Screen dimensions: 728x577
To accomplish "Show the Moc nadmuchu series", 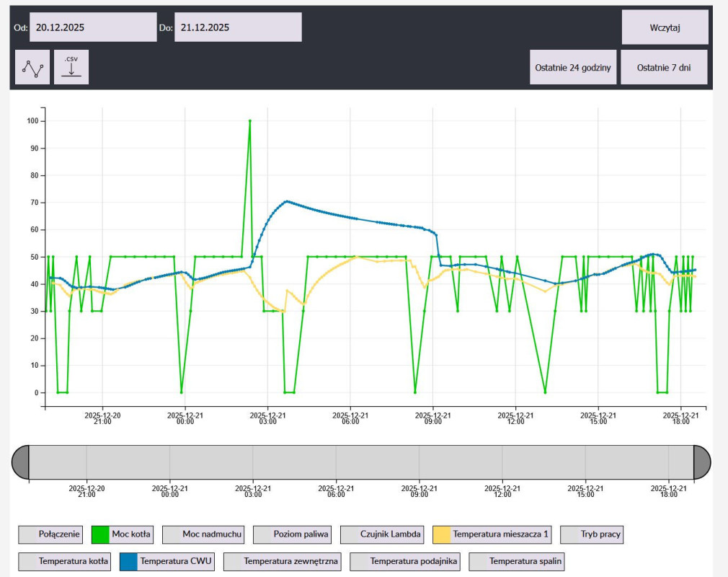I will click(x=204, y=534).
